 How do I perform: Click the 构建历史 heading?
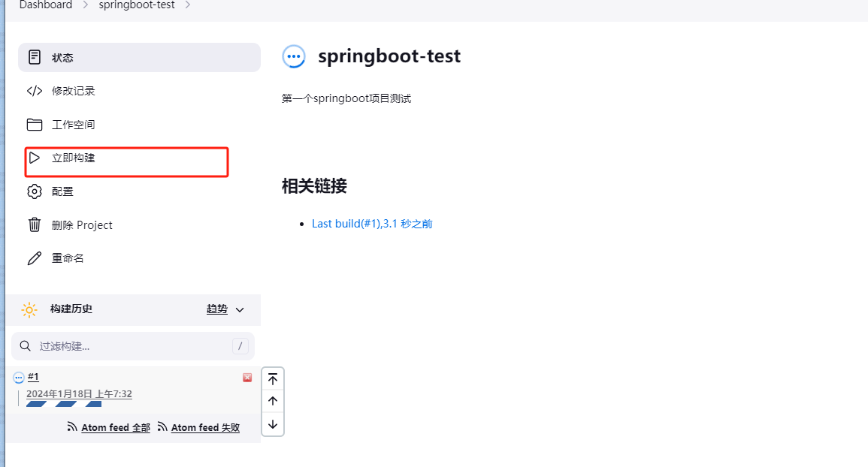point(71,309)
